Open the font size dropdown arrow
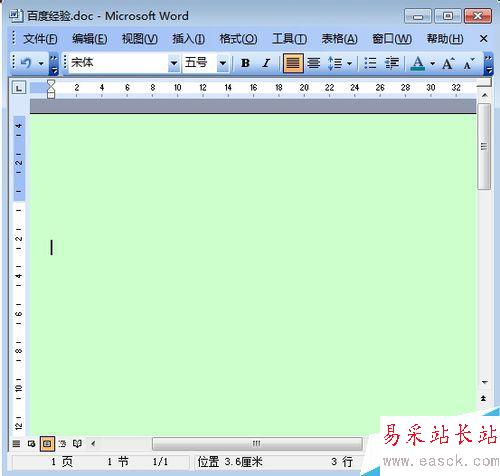This screenshot has width=500, height=476. [223, 63]
